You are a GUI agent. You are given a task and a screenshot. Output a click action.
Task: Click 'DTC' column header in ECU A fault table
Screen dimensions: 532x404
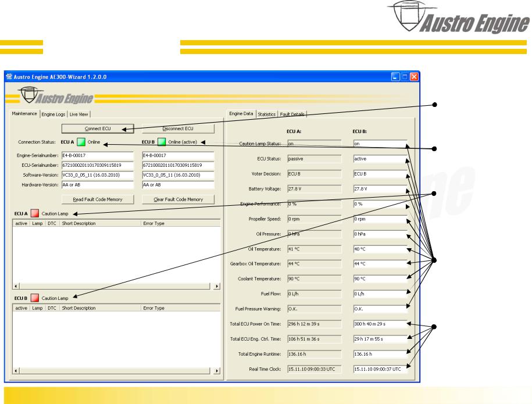52,224
